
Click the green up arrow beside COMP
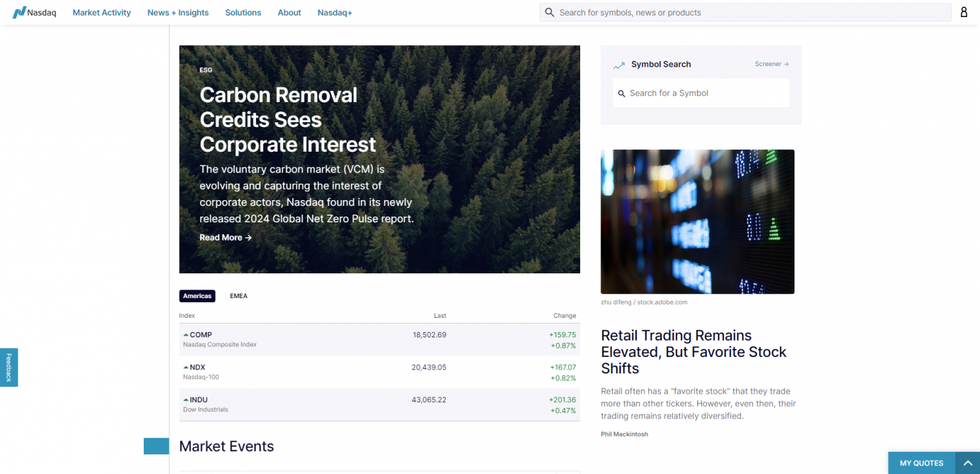(186, 335)
